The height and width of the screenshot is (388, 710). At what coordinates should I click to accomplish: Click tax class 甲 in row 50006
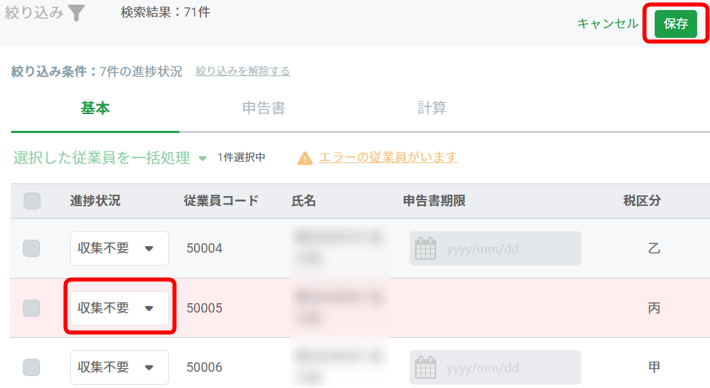pyautogui.click(x=654, y=367)
